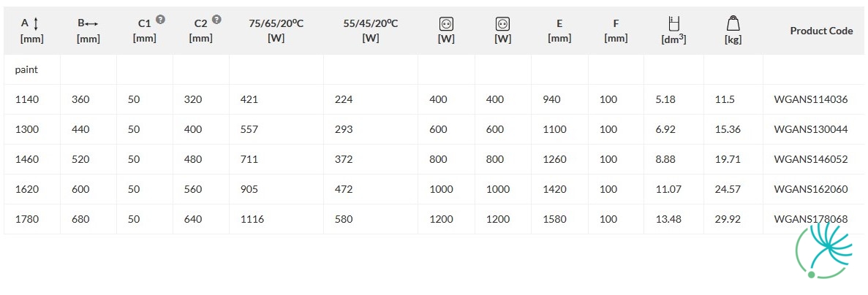Click the width arrow icon beside B

tap(92, 24)
